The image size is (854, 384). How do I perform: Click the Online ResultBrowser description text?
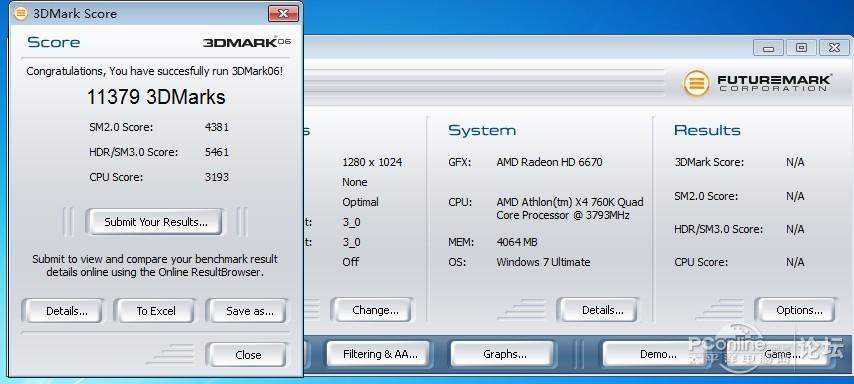[x=155, y=265]
